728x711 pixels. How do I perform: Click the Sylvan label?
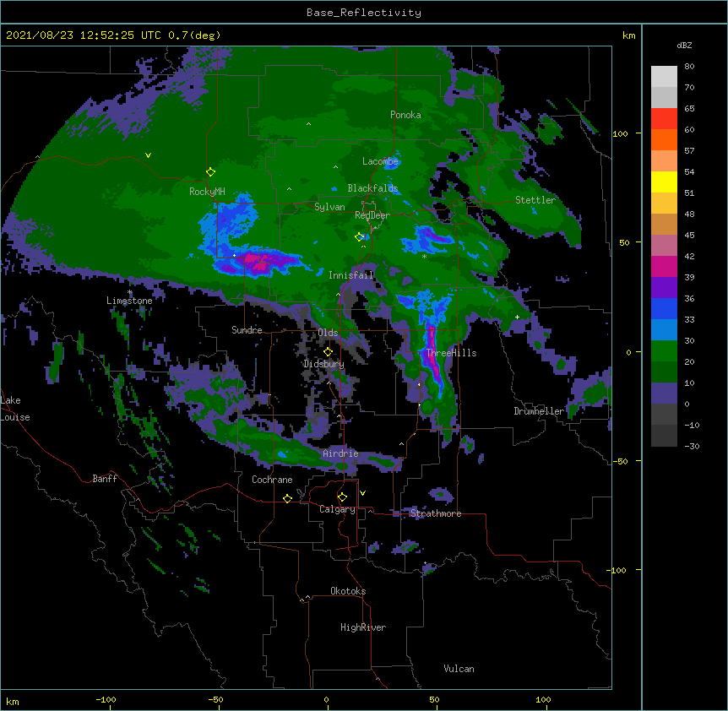tap(329, 207)
